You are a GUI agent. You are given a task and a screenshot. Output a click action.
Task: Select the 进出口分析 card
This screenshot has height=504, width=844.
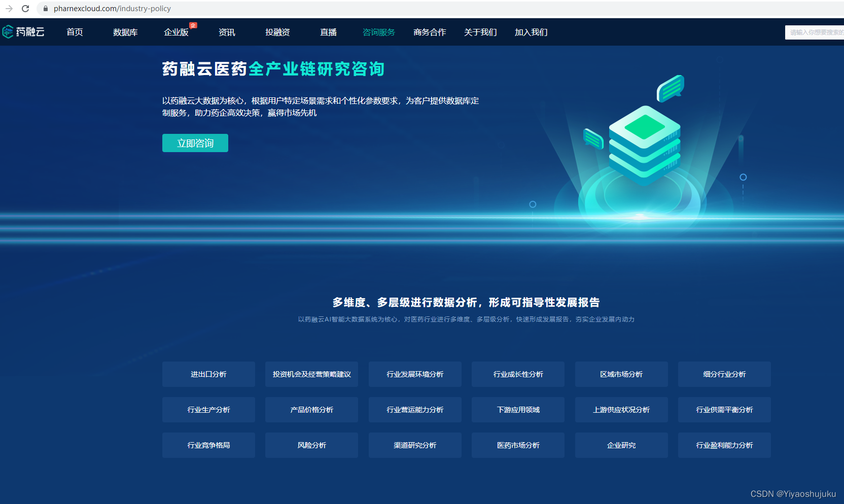click(208, 374)
